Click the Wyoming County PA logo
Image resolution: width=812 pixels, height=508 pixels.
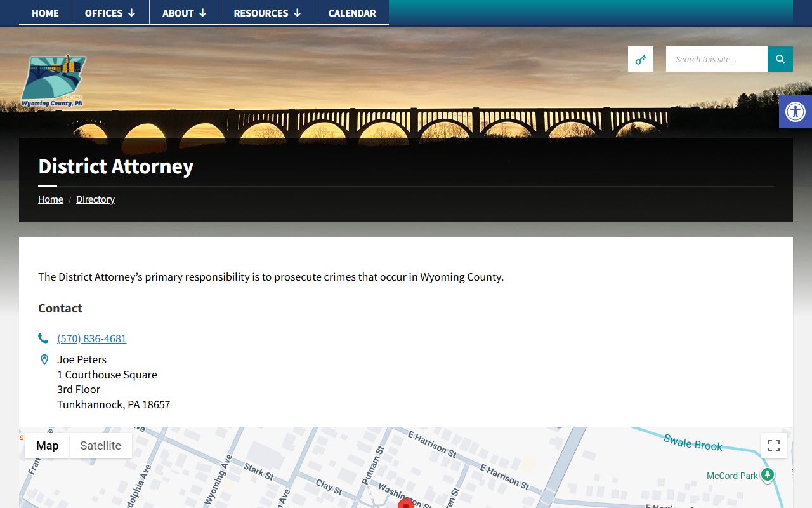coord(53,81)
